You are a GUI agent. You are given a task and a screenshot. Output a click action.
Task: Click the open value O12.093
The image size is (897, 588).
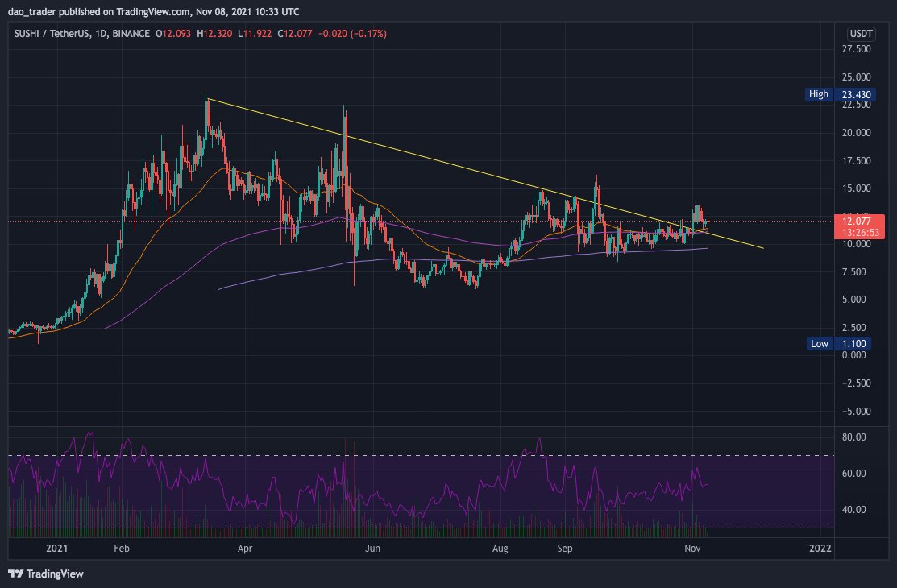173,34
